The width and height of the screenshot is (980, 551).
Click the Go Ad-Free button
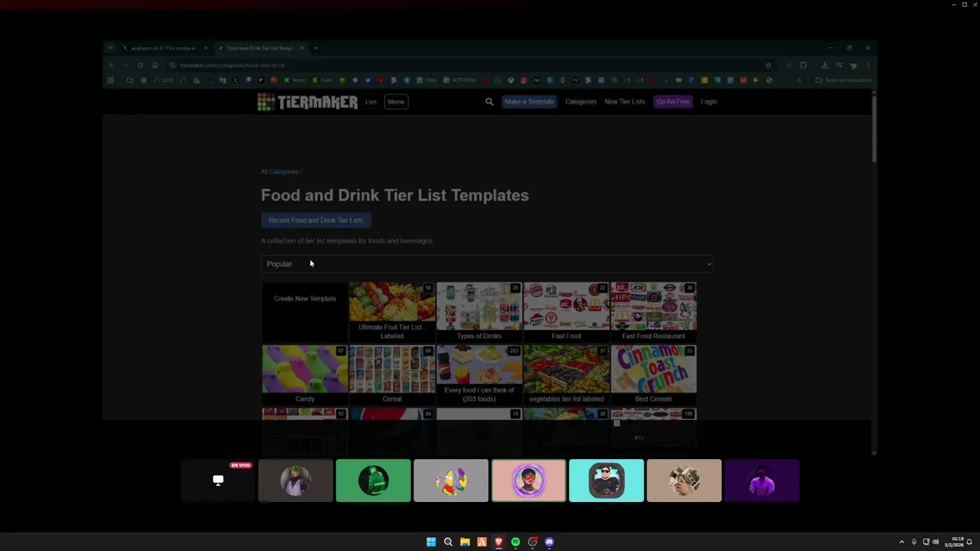pos(673,102)
